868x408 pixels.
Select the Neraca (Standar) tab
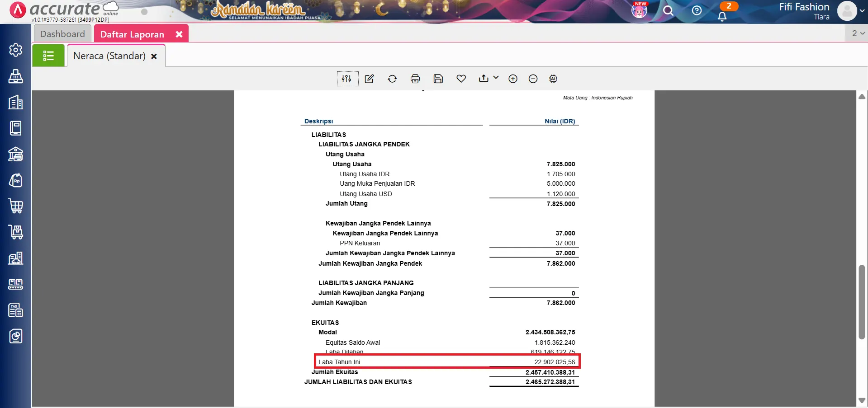pos(109,56)
